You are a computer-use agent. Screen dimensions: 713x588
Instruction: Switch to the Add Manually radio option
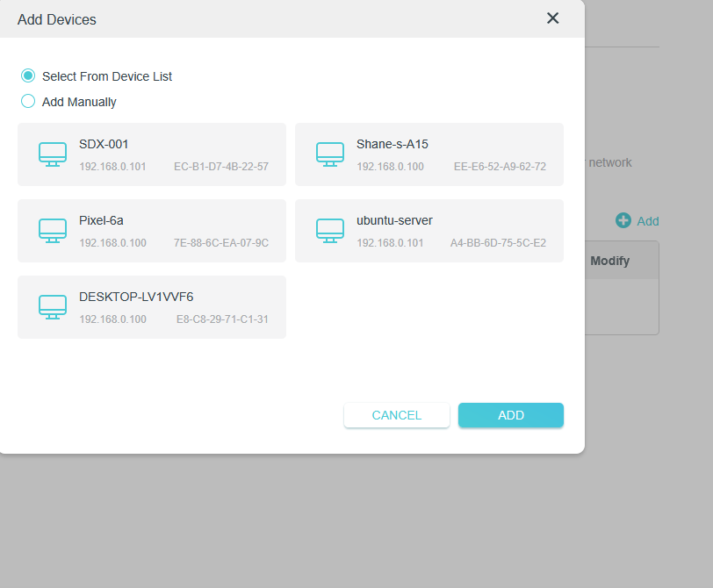tap(28, 102)
